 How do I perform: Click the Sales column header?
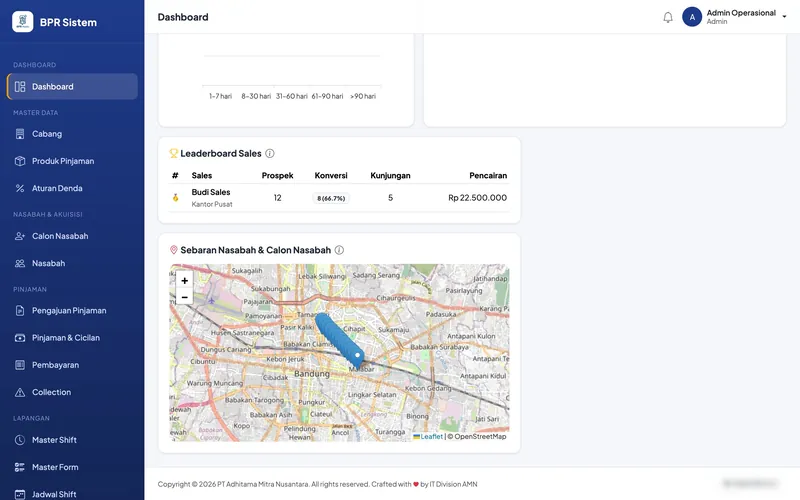tap(202, 176)
